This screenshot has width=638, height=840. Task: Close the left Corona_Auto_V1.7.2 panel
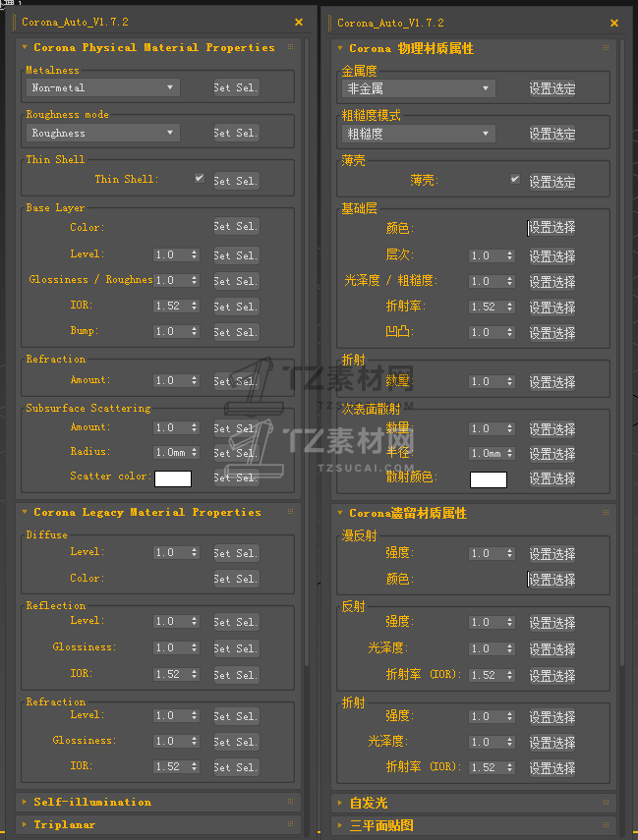pyautogui.click(x=299, y=22)
